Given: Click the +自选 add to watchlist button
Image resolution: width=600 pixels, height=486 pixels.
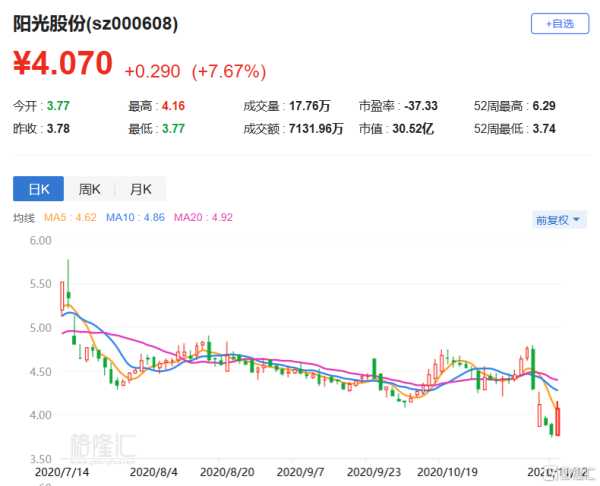Looking at the screenshot, I should click(x=559, y=24).
